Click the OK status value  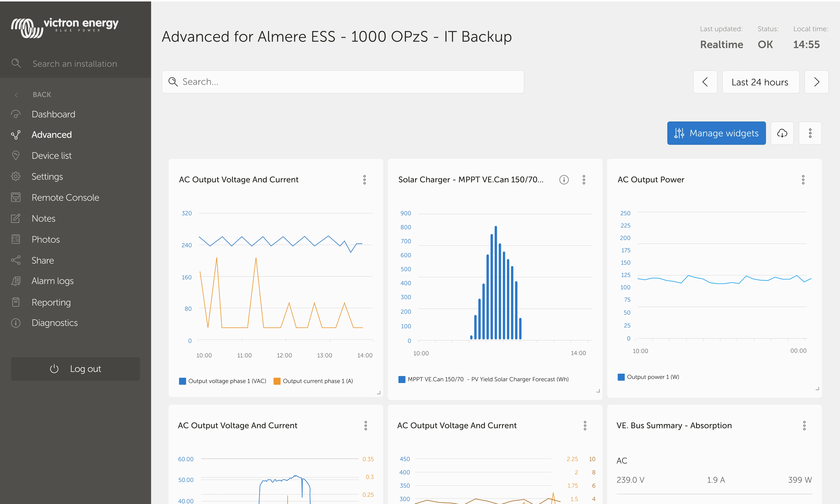(x=765, y=45)
